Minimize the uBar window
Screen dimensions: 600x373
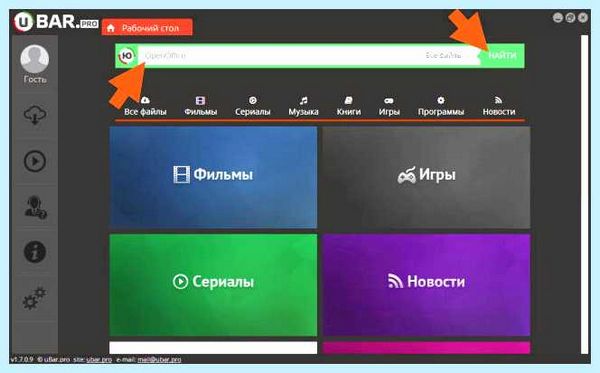558,18
